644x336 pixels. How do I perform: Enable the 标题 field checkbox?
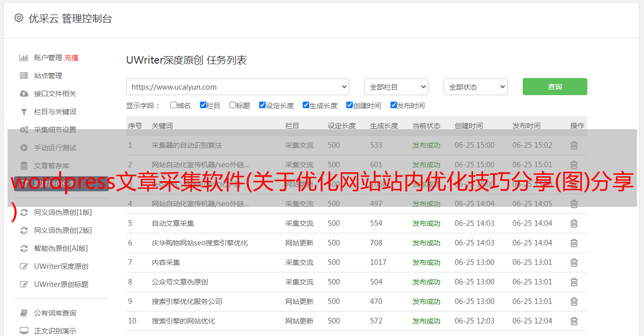point(233,105)
